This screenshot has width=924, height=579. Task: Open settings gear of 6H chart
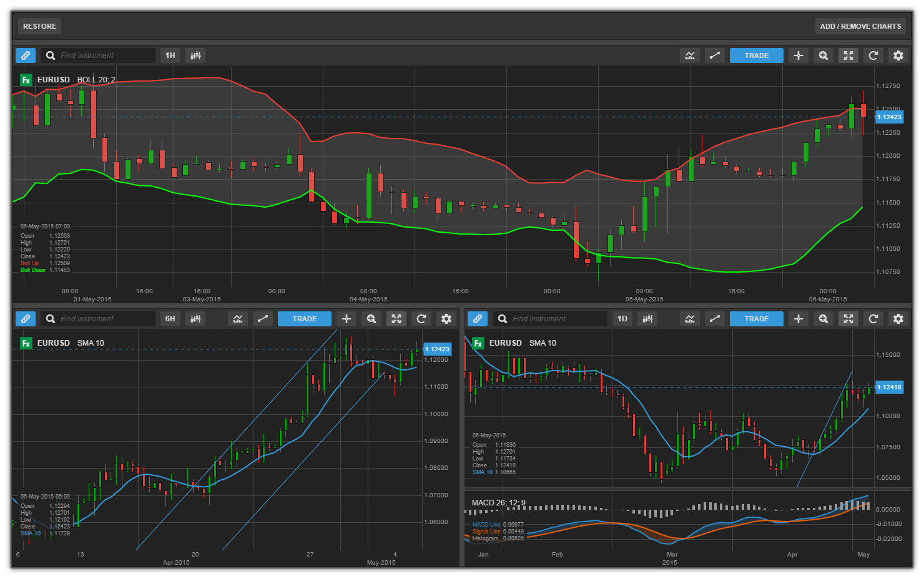(x=446, y=319)
